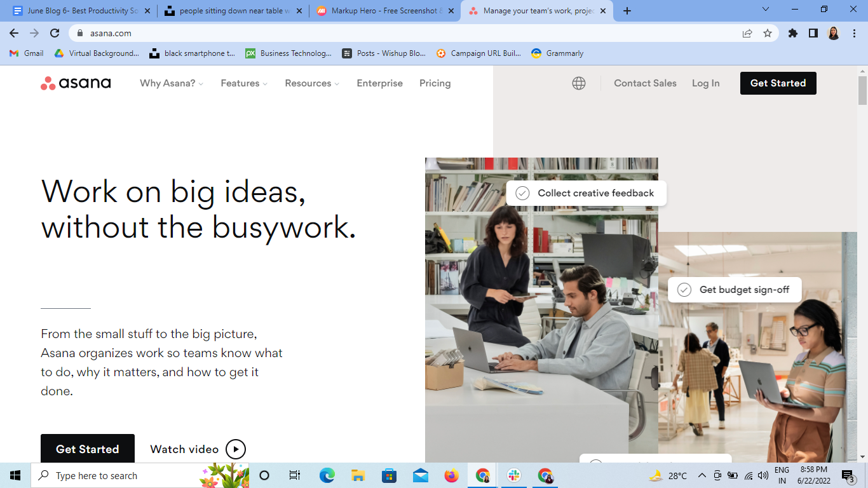Click the Get budget sign-off check circle
This screenshot has width=868, height=488.
tap(684, 290)
